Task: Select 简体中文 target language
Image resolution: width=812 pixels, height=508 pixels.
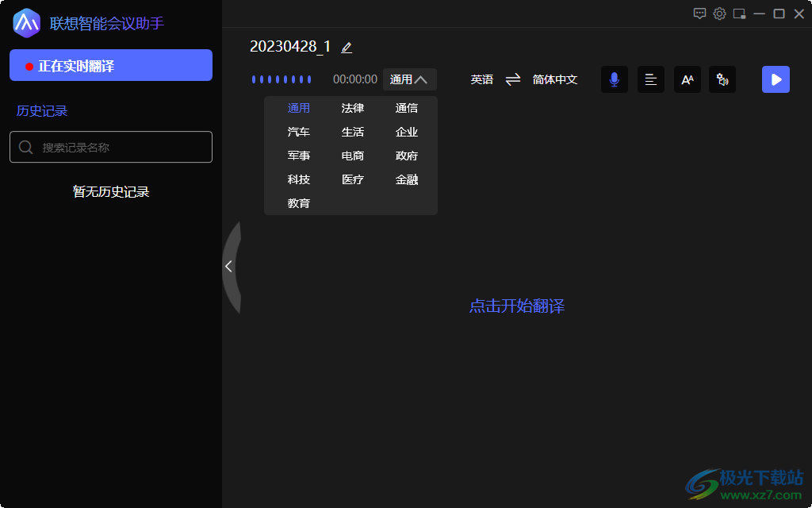Action: pos(555,79)
